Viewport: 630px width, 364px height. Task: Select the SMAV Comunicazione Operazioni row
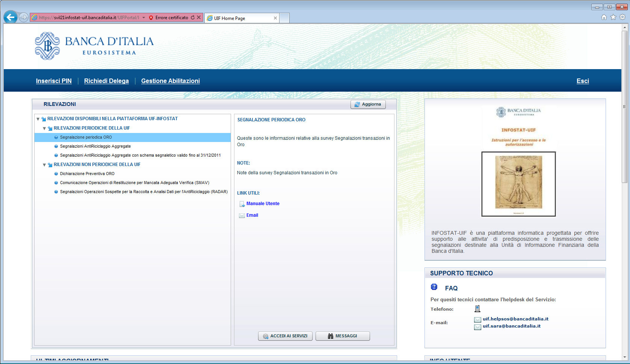(133, 183)
